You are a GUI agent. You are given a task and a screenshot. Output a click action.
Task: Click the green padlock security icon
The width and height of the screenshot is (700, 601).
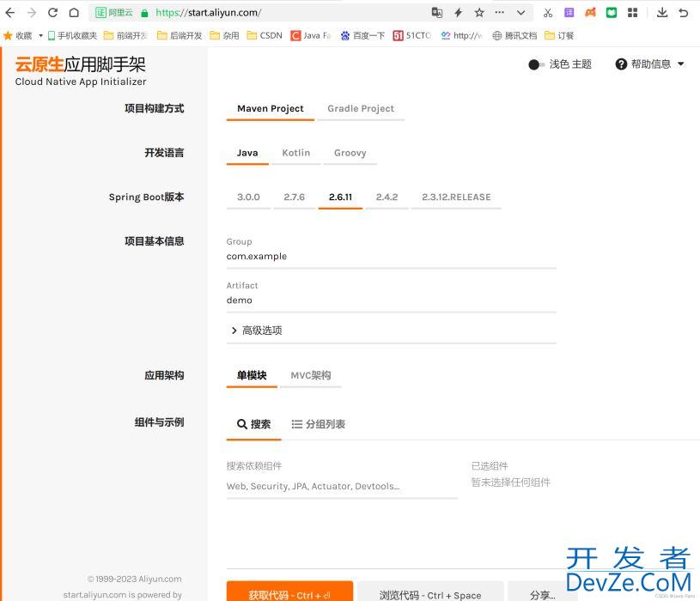click(x=144, y=13)
